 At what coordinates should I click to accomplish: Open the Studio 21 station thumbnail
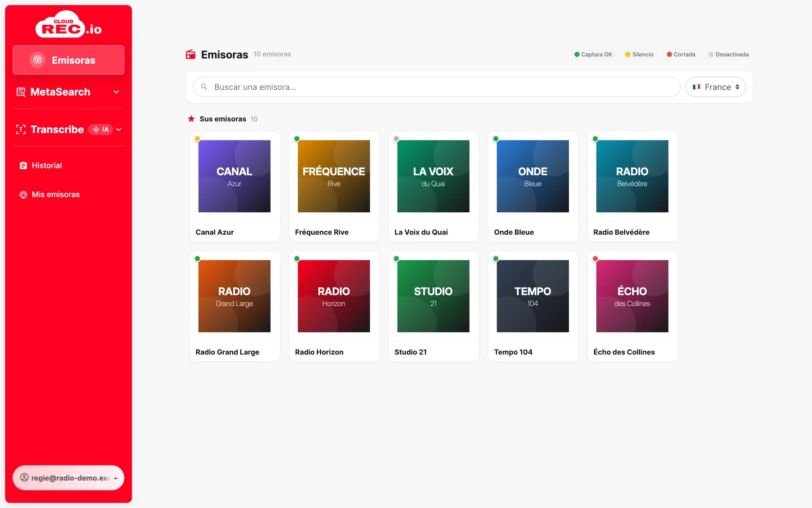[x=434, y=296]
